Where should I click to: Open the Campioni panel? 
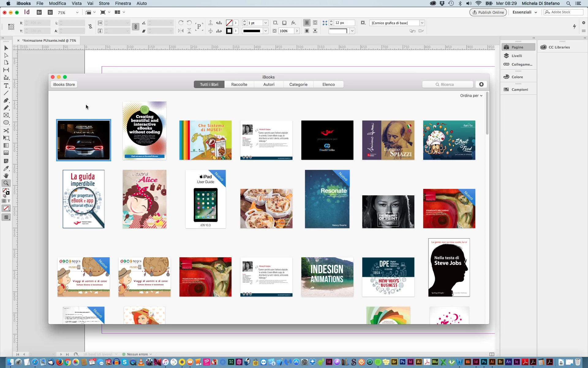pyautogui.click(x=520, y=89)
